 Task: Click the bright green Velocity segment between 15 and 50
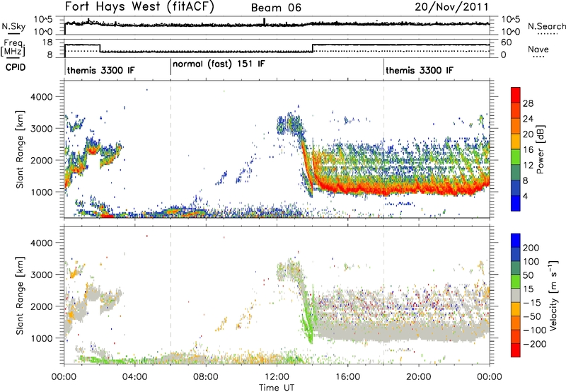[x=516, y=282]
